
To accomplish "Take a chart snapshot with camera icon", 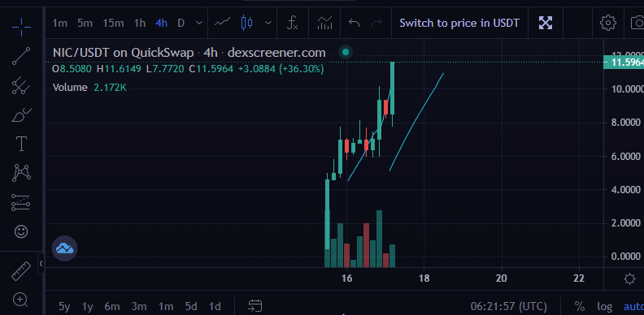I will (637, 23).
